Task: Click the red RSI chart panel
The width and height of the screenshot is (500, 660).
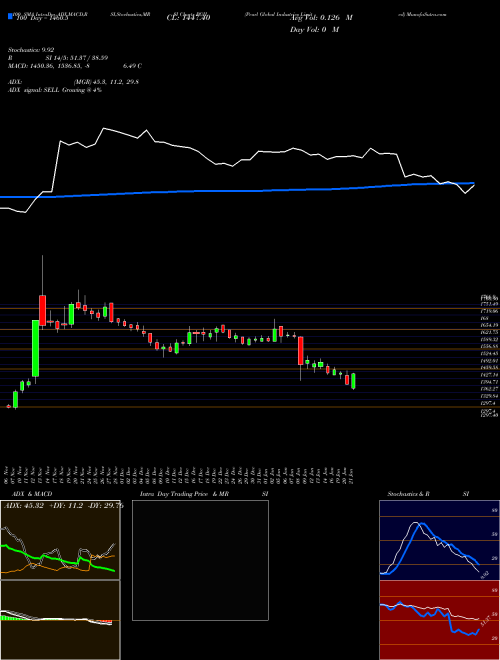Action: 439,620
